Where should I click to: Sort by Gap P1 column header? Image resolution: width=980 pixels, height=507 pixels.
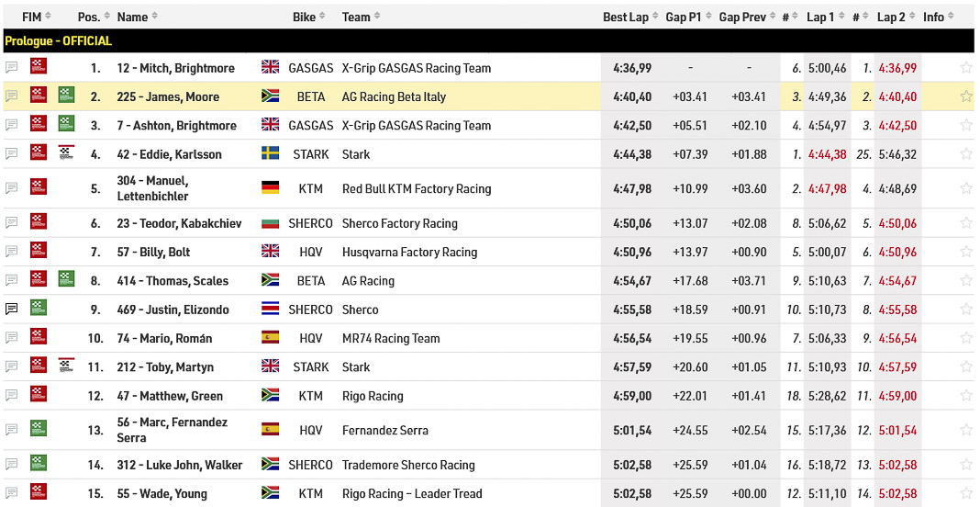click(x=689, y=17)
